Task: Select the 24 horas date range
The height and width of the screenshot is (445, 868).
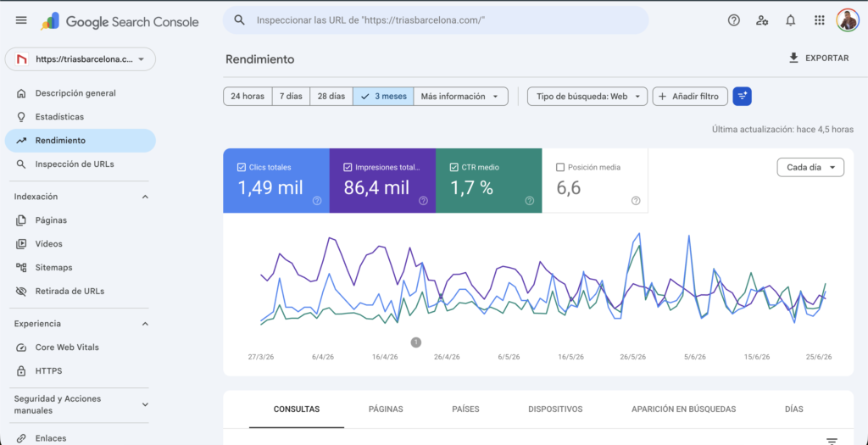Action: tap(248, 97)
